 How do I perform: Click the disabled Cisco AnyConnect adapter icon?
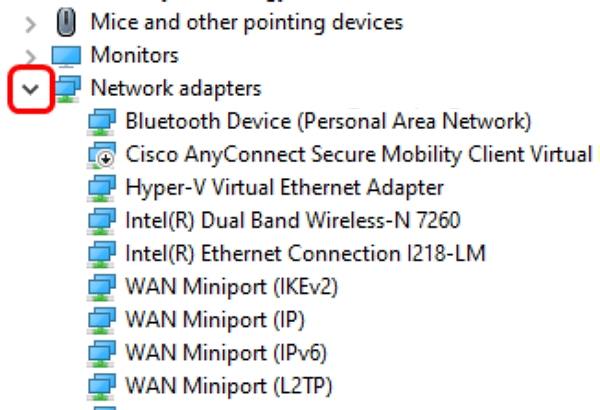tap(101, 155)
